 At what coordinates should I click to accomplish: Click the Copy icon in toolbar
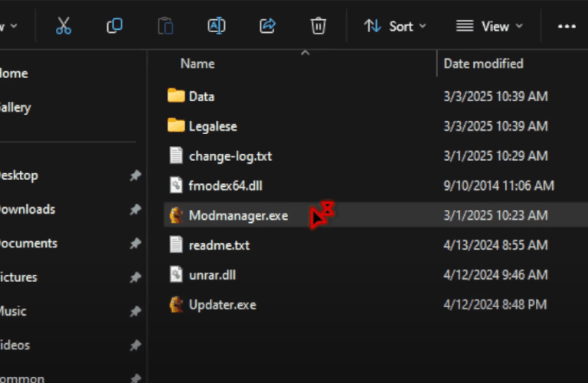[x=114, y=26]
